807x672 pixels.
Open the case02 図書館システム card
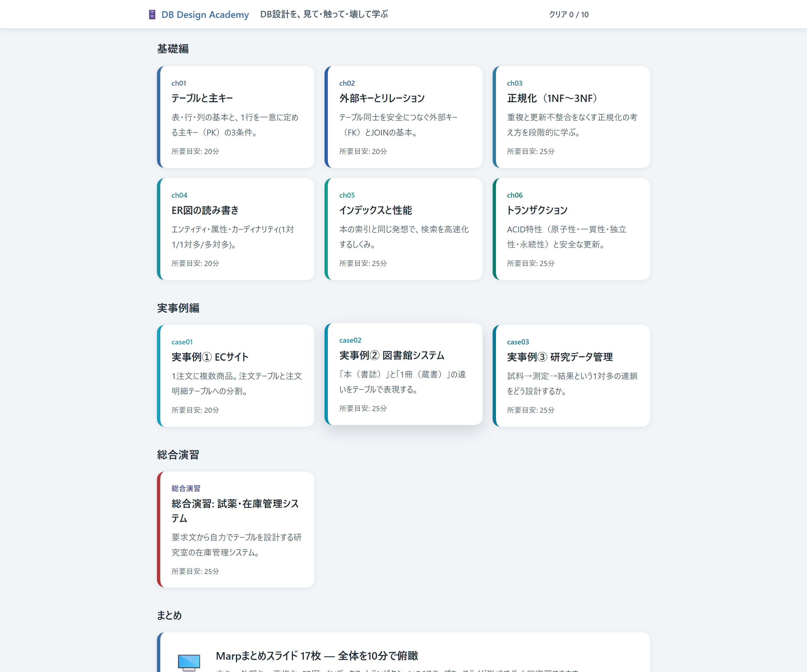403,374
